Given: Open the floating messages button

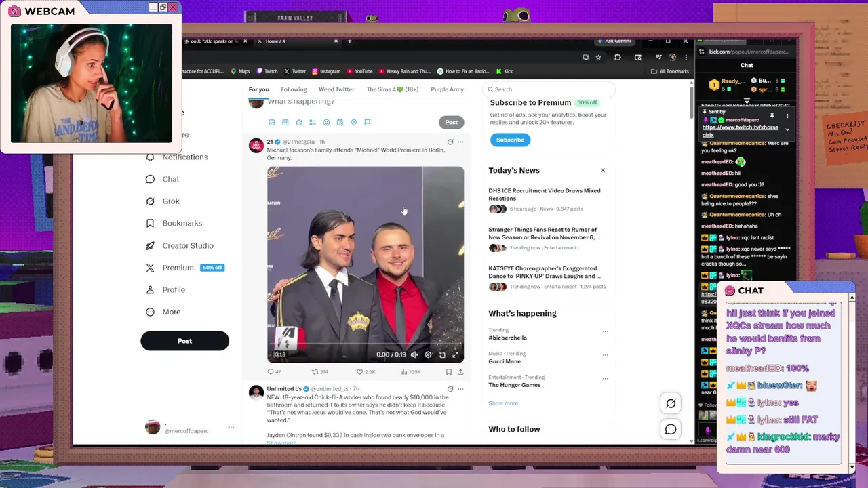Looking at the screenshot, I should click(671, 429).
